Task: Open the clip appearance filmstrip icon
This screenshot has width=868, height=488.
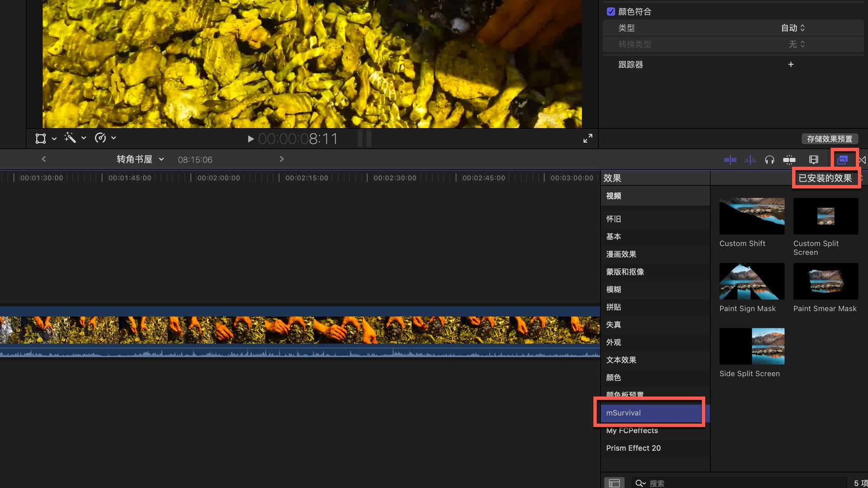Action: pyautogui.click(x=814, y=160)
